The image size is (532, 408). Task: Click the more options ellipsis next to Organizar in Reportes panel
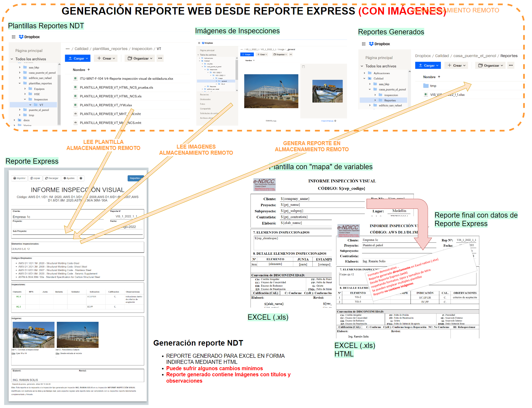click(x=511, y=65)
